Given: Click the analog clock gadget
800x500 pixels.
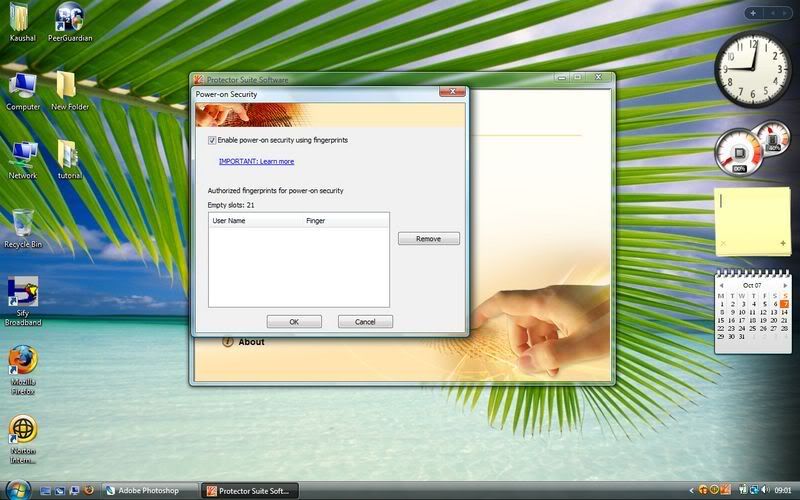Looking at the screenshot, I should tap(752, 69).
